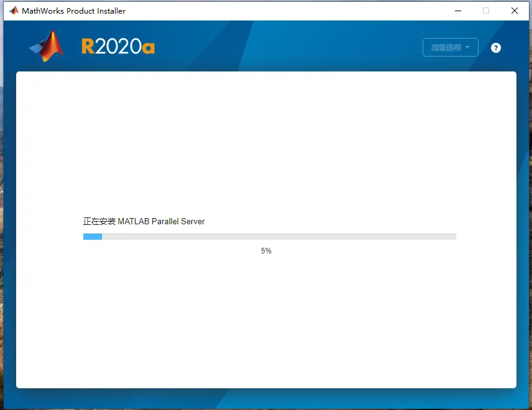Click the MathWorks Product Installer title text
This screenshot has width=532, height=410.
(x=73, y=11)
